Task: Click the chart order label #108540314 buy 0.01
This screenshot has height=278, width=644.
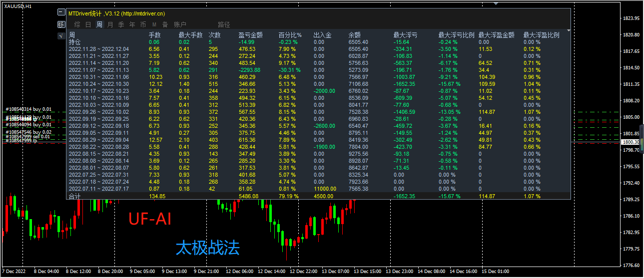Action: click(28, 109)
